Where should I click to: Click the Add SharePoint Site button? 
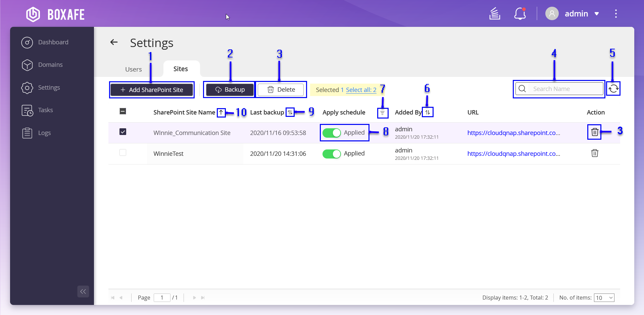point(152,90)
